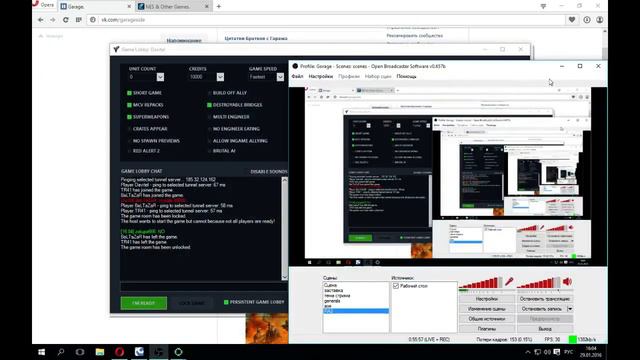Click Остановить трансляцию button
This screenshot has height=360, width=640.
tap(545, 299)
